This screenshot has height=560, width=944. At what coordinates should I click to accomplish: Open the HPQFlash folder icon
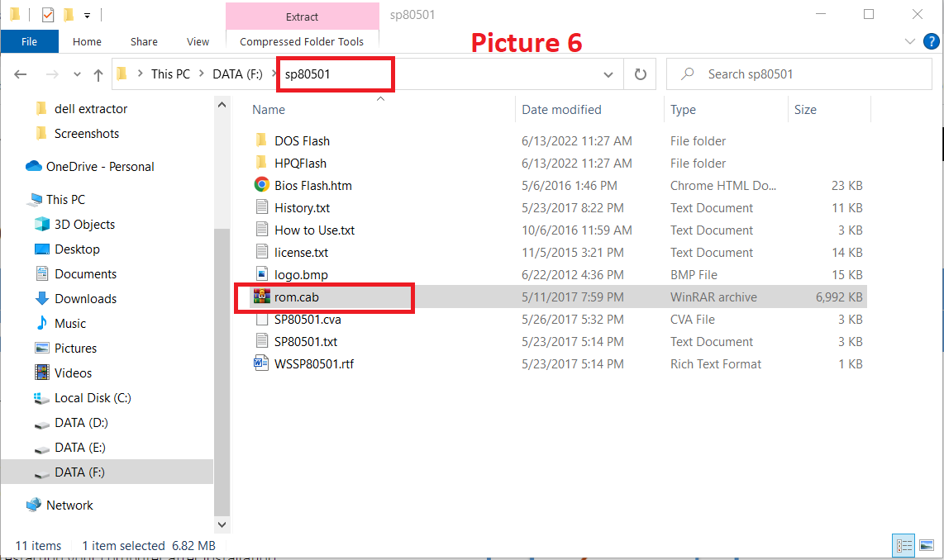[261, 163]
